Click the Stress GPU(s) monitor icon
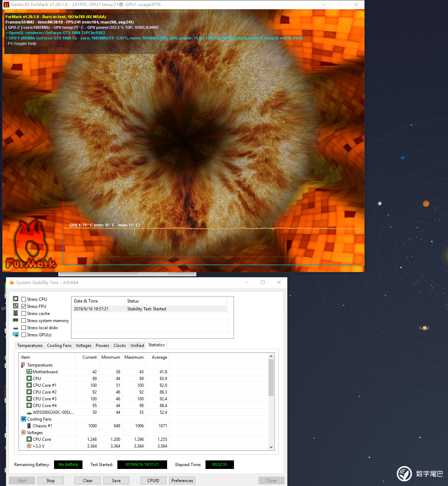 pyautogui.click(x=16, y=335)
